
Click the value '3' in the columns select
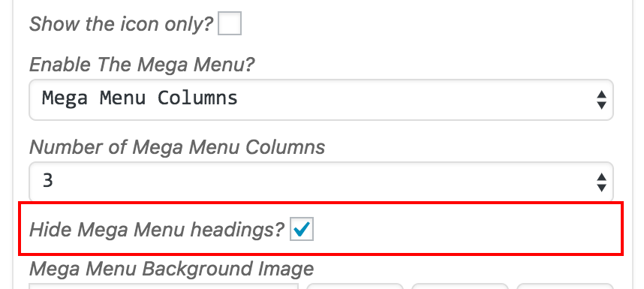point(47,181)
